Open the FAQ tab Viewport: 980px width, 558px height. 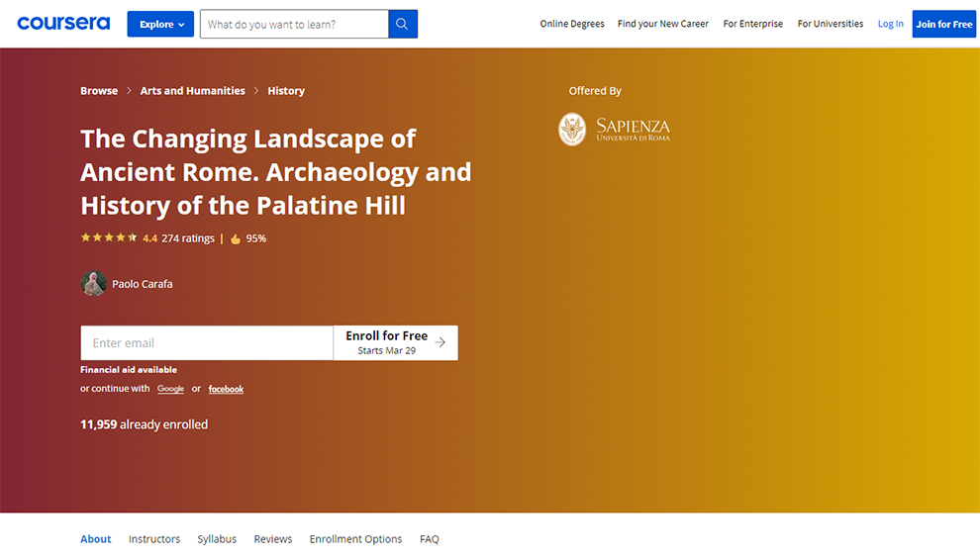tap(430, 538)
